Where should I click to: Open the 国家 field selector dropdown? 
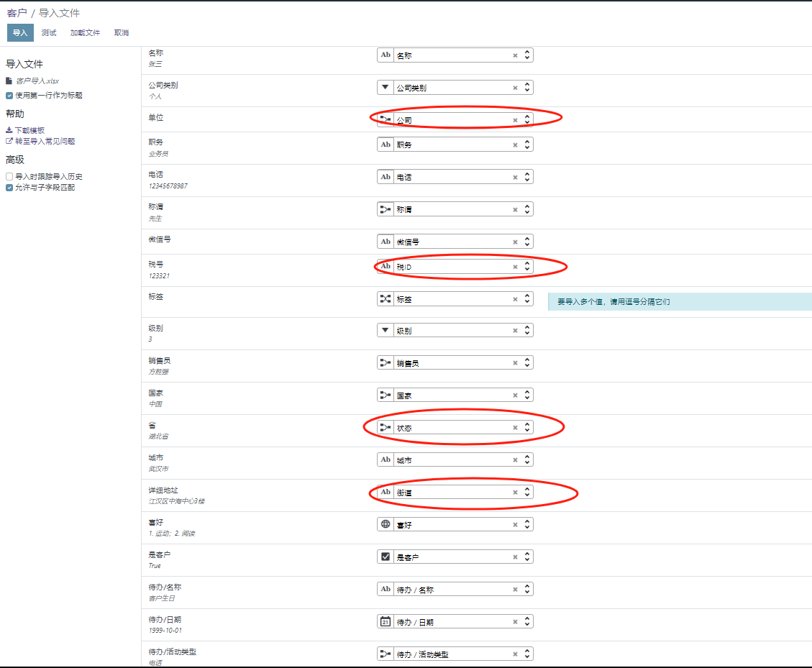[x=527, y=395]
